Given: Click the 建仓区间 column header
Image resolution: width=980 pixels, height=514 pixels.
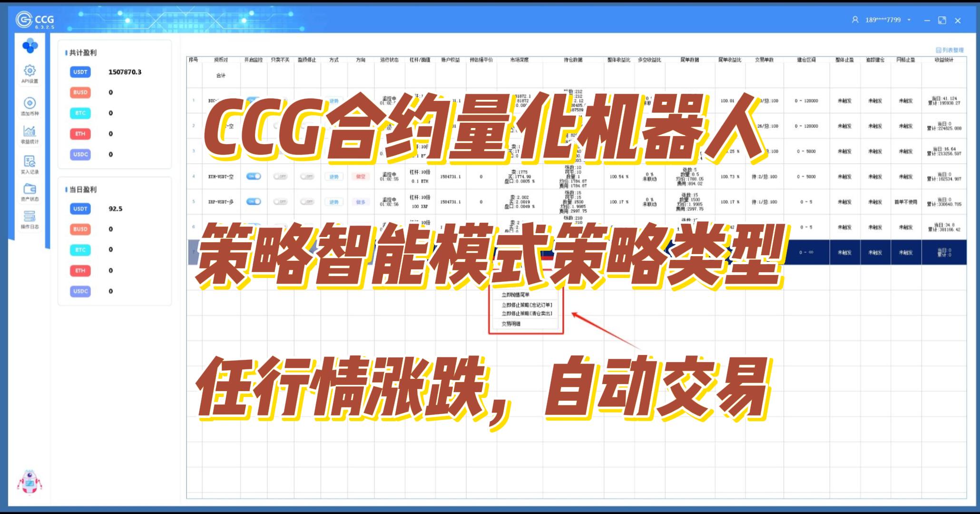Looking at the screenshot, I should pos(806,60).
